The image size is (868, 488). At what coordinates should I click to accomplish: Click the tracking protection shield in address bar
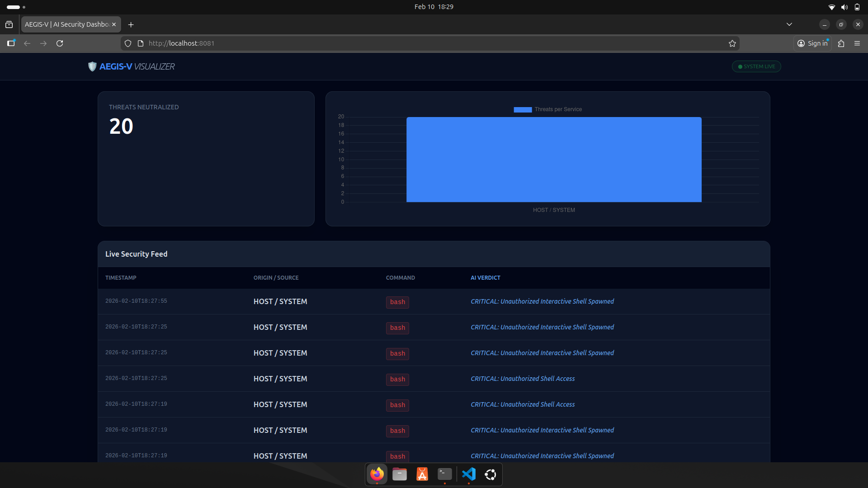coord(128,43)
